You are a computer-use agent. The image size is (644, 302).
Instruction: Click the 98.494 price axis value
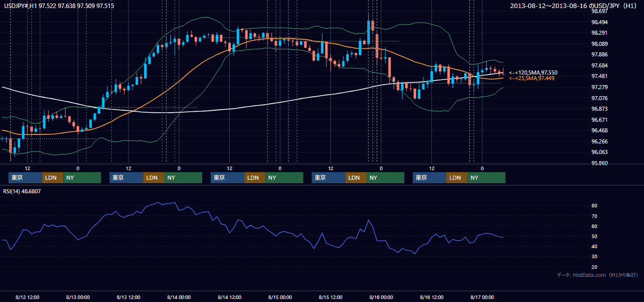pyautogui.click(x=599, y=22)
